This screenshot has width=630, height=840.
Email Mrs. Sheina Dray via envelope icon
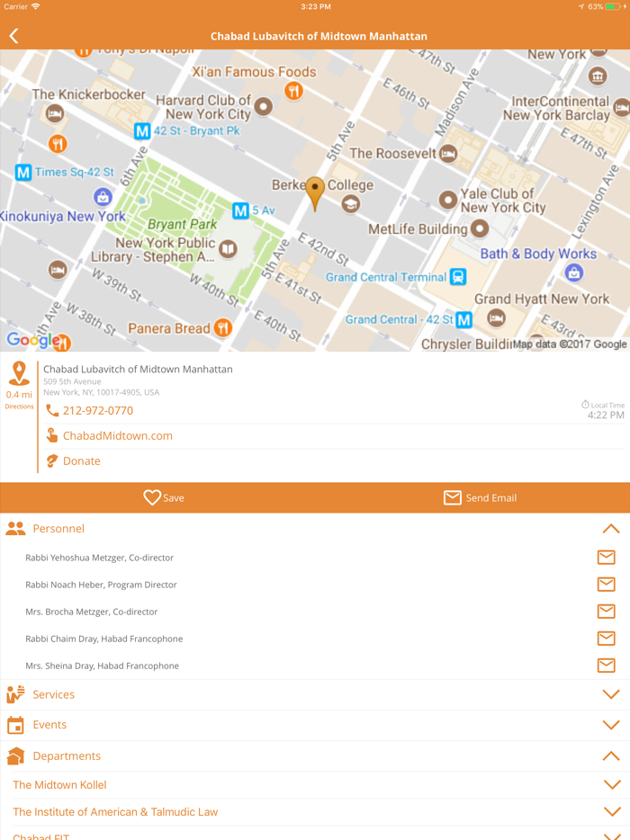coord(607,666)
